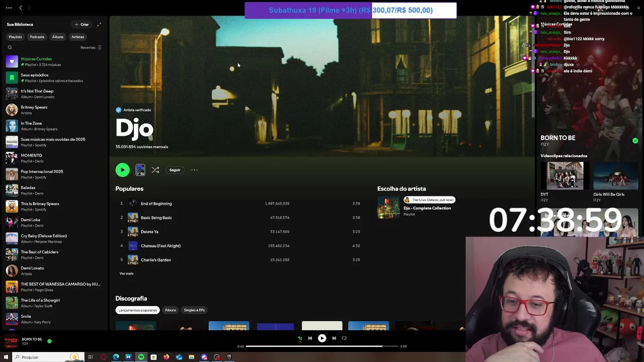
Task: Open the Windows Start menu
Action: [x=7, y=357]
